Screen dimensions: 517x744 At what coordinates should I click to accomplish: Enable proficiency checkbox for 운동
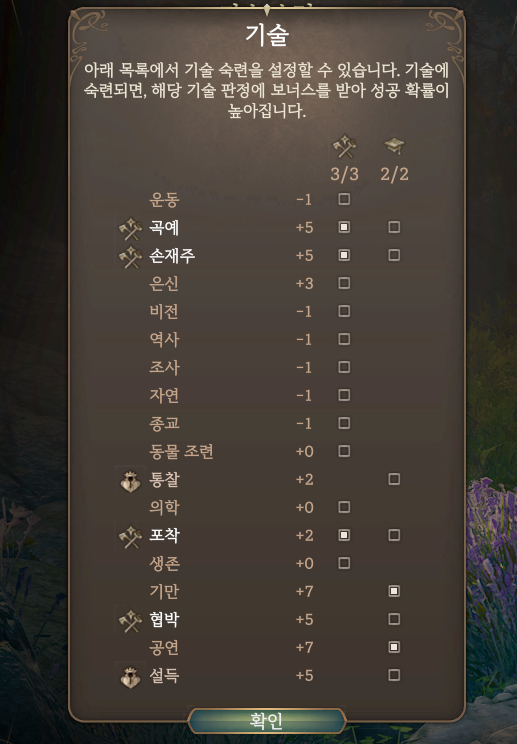pyautogui.click(x=344, y=199)
